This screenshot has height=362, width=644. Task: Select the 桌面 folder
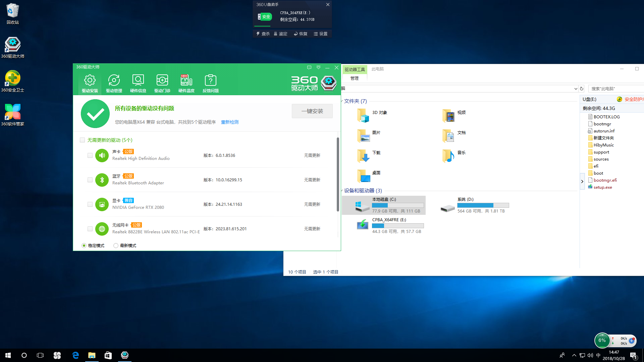point(369,176)
